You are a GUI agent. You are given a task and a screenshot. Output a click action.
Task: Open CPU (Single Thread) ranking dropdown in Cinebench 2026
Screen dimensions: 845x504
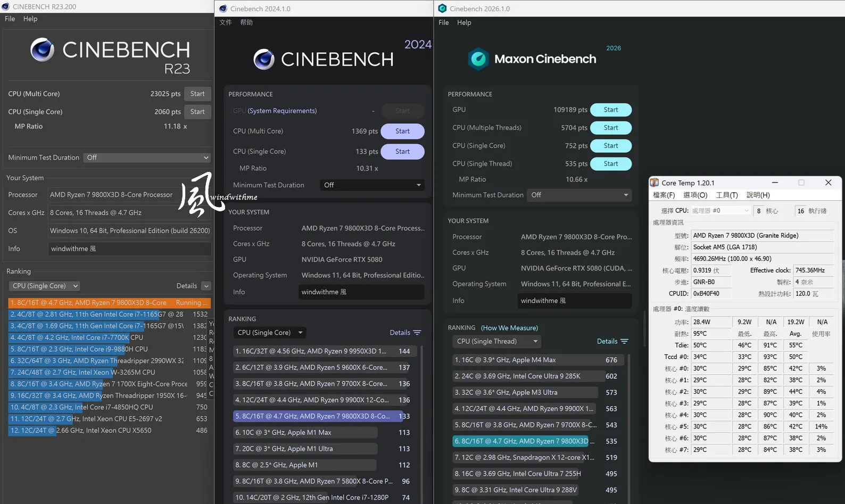click(497, 341)
